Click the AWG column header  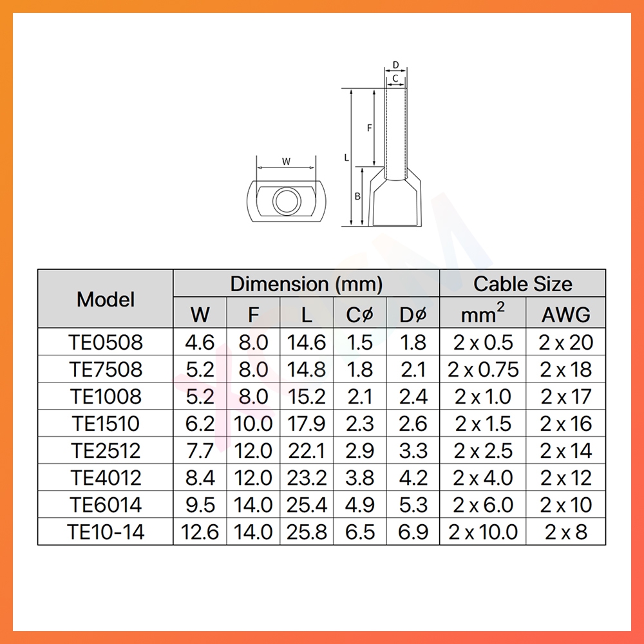click(x=565, y=314)
